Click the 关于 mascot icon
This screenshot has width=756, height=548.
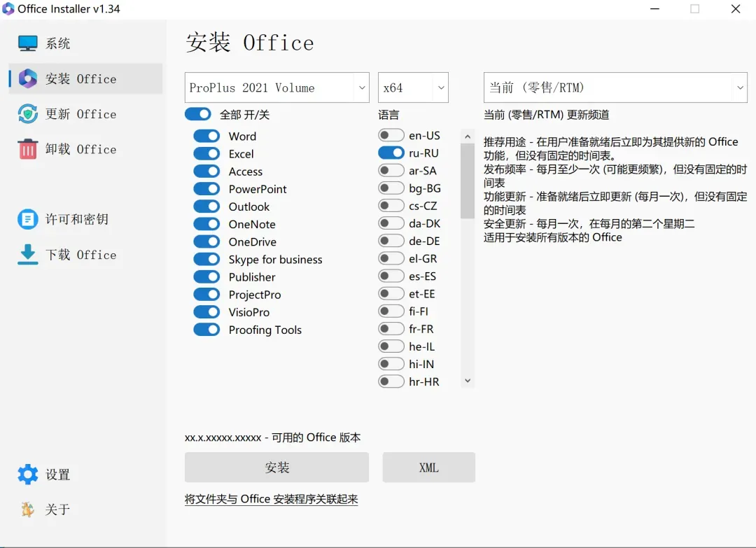coord(27,510)
